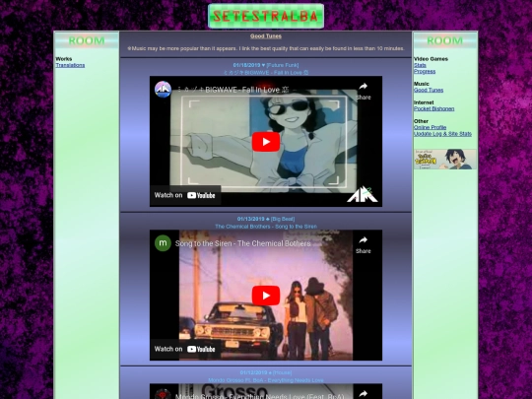Open channel avatar of Fall In Love video
This screenshot has width=532, height=399.
[163, 90]
